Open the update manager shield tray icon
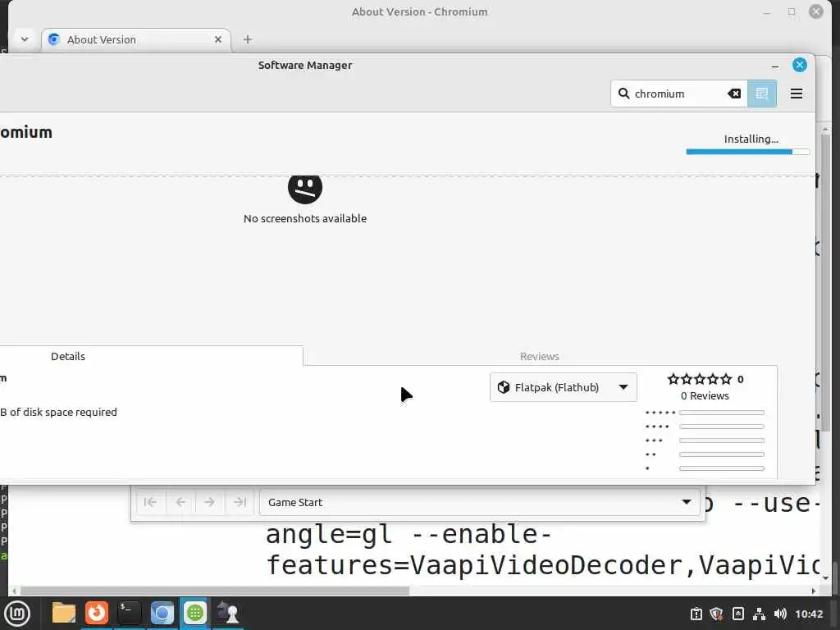 (716, 614)
